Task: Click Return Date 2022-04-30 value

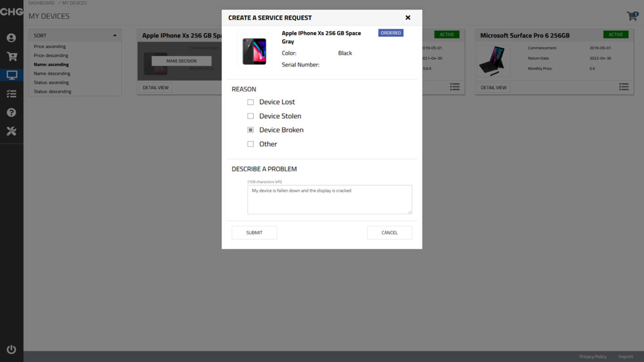Action: (x=600, y=58)
